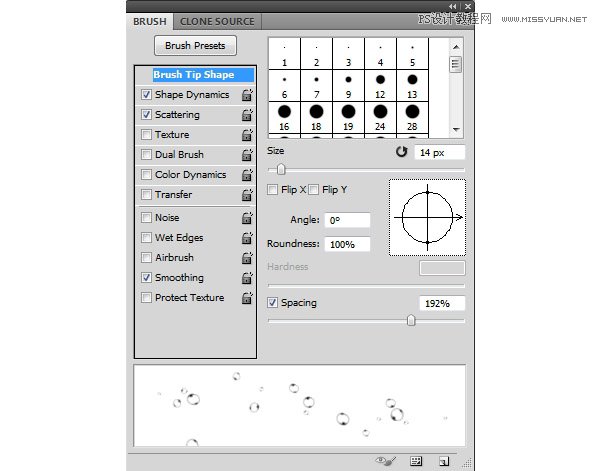The width and height of the screenshot is (600, 471).
Task: Click the lock icon beside Scattering
Action: (x=246, y=115)
